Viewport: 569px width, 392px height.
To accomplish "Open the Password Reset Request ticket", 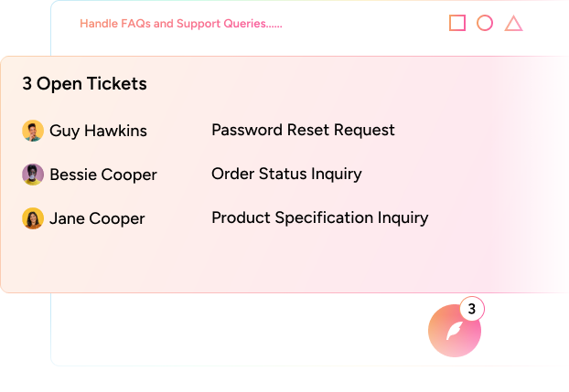I will 303,130.
